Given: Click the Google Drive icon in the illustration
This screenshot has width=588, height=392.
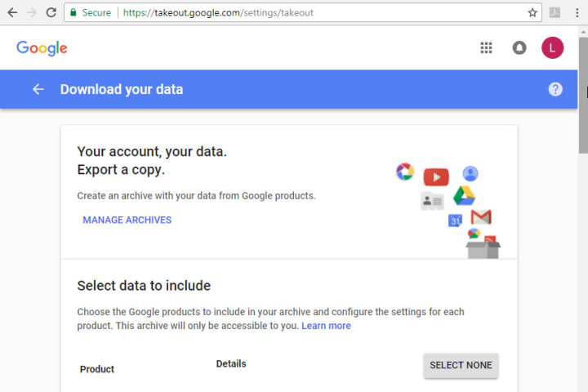Looking at the screenshot, I should pos(464,196).
